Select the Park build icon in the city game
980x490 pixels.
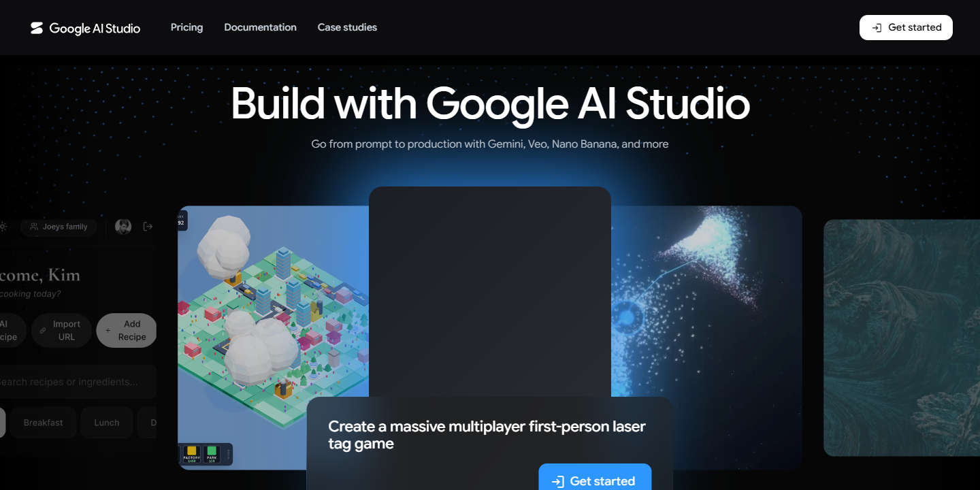point(212,453)
